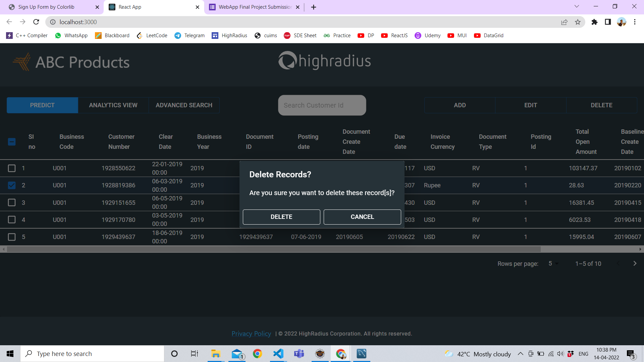Open the ReactJS YouTube bookmark
This screenshot has height=362, width=644.
[394, 35]
